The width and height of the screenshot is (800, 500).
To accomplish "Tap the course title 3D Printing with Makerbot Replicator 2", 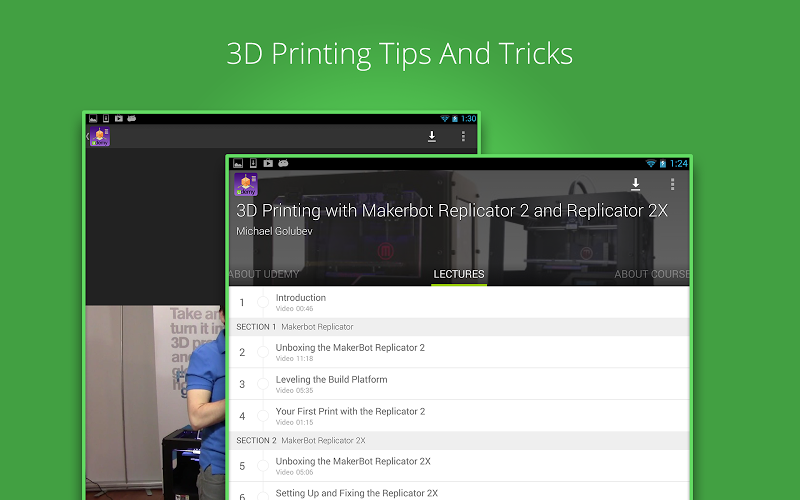I will click(452, 210).
